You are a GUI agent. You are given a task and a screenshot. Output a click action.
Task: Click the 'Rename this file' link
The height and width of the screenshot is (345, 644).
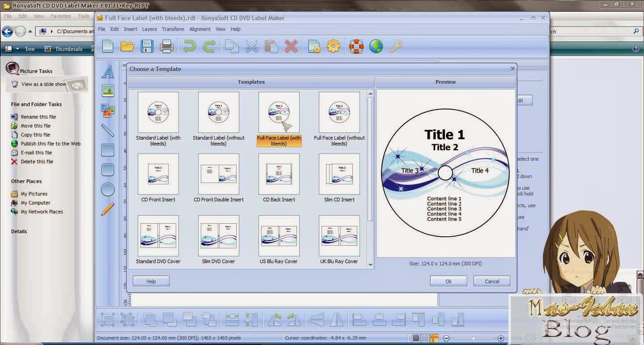(38, 117)
